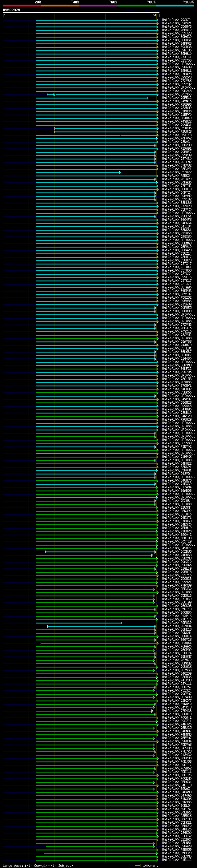The image size is (197, 868).
Task: Click label UniRef100_Q06193
Action: pos(177,819)
